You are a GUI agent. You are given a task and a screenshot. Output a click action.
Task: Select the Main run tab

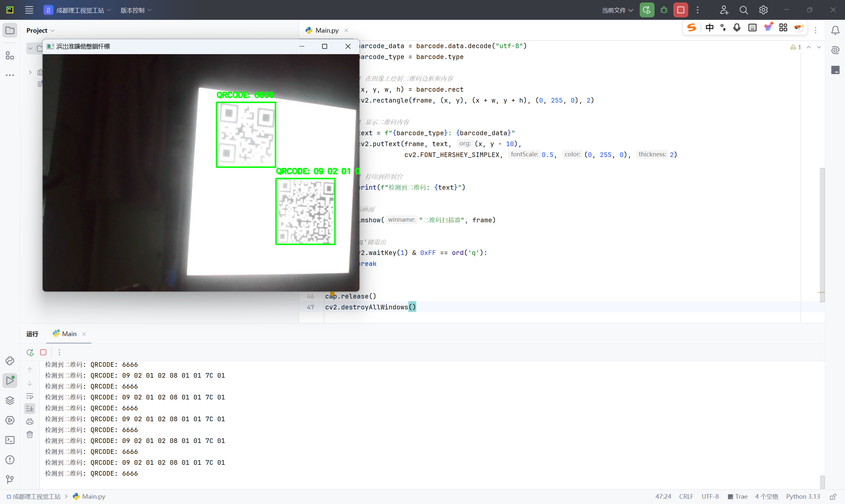69,334
